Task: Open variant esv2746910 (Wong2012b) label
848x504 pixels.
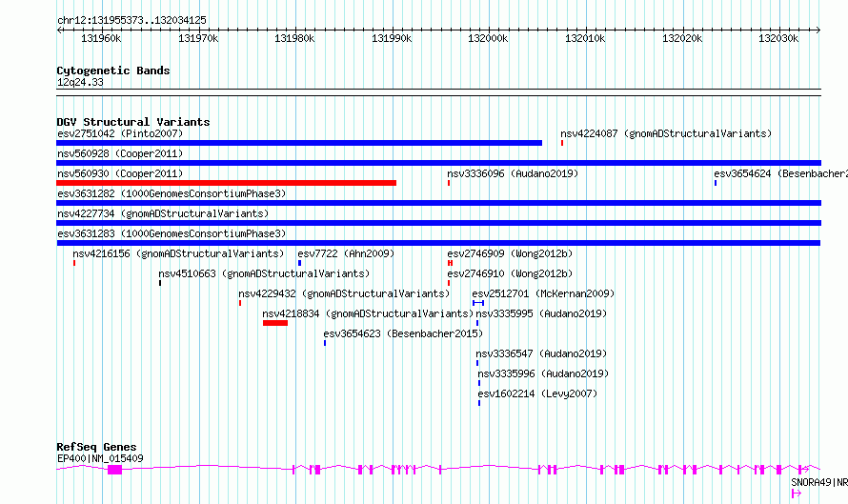Action: [510, 273]
